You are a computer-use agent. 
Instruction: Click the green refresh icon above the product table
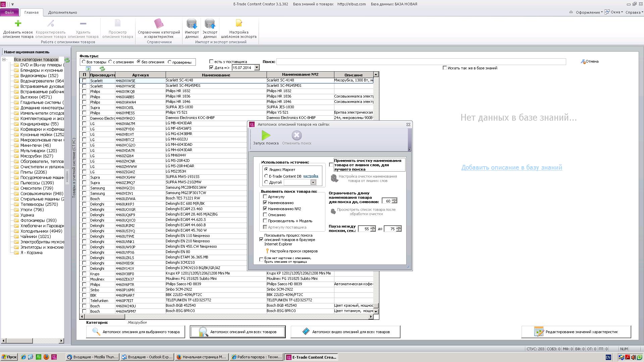[102, 68]
